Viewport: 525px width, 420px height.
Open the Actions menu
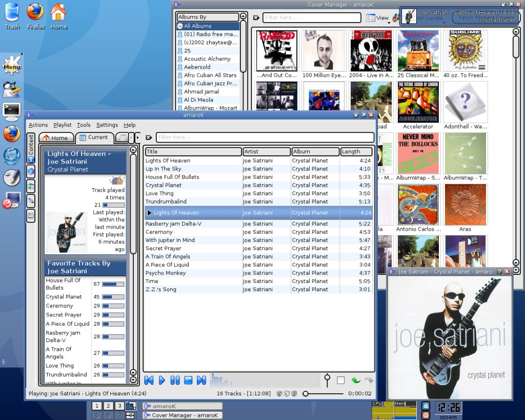pyautogui.click(x=38, y=125)
